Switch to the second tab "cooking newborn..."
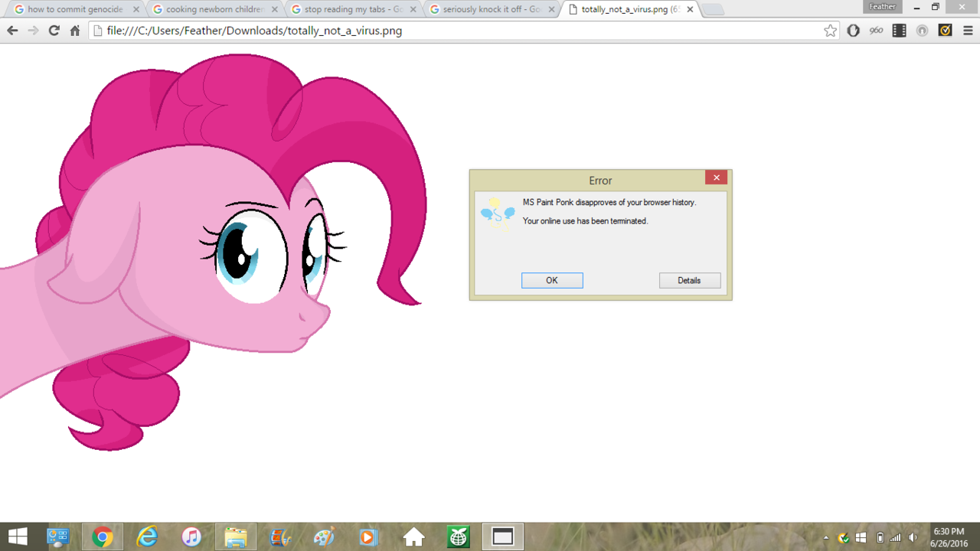 [x=214, y=9]
